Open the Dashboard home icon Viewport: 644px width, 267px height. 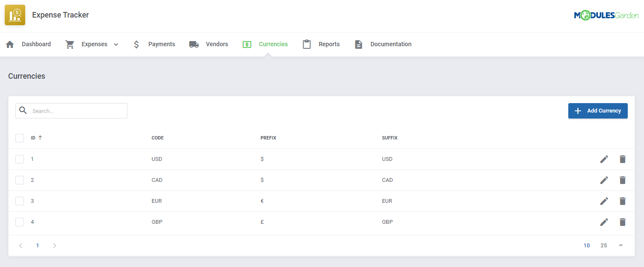point(9,44)
